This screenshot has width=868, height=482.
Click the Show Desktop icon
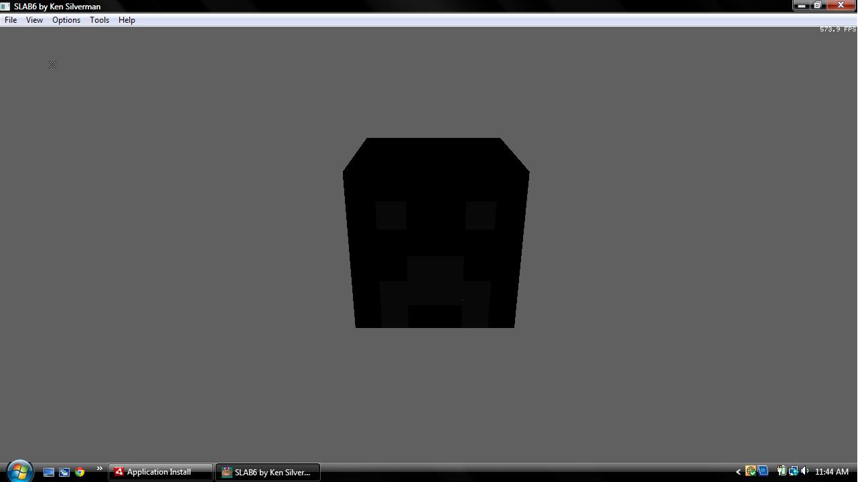[x=49, y=472]
